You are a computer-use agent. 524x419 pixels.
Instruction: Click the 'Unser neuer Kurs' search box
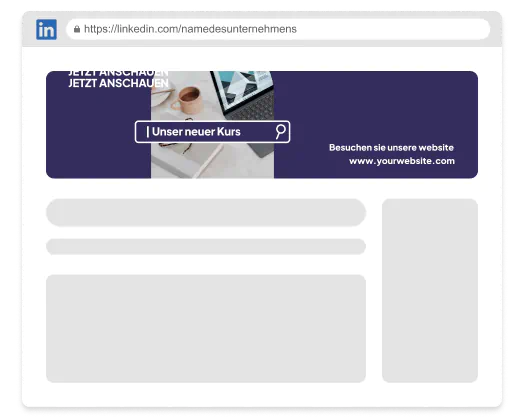[212, 132]
